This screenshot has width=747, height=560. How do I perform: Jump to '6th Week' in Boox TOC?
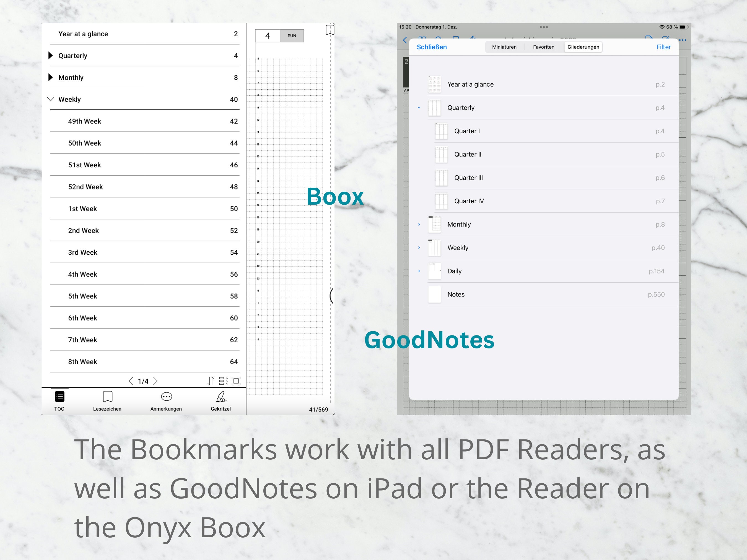(144, 318)
